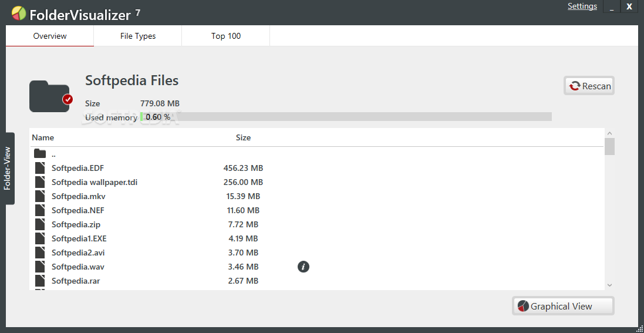Click the FolderVisualizer pie chart logo
644x333 pixels.
18,14
